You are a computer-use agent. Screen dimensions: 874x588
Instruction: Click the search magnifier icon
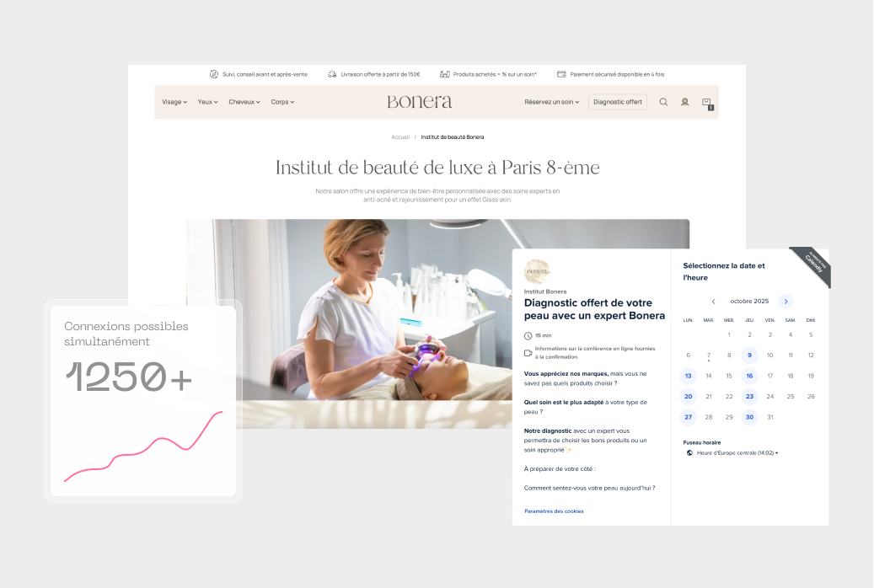[663, 102]
